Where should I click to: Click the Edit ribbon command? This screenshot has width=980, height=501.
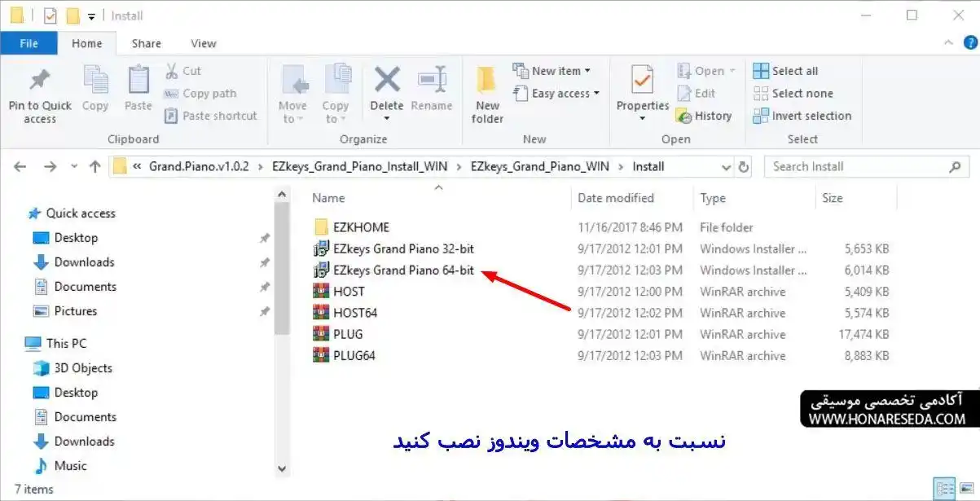click(697, 94)
